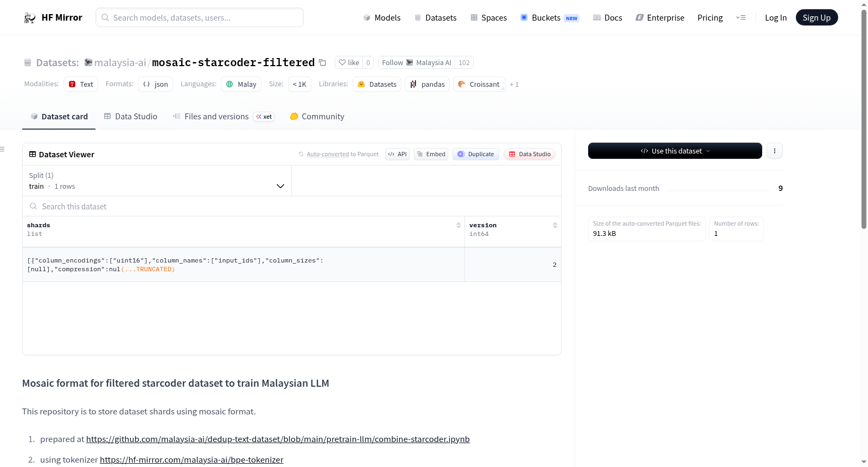Open Enterprise in the top navigation
The width and height of the screenshot is (868, 467).
(660, 18)
